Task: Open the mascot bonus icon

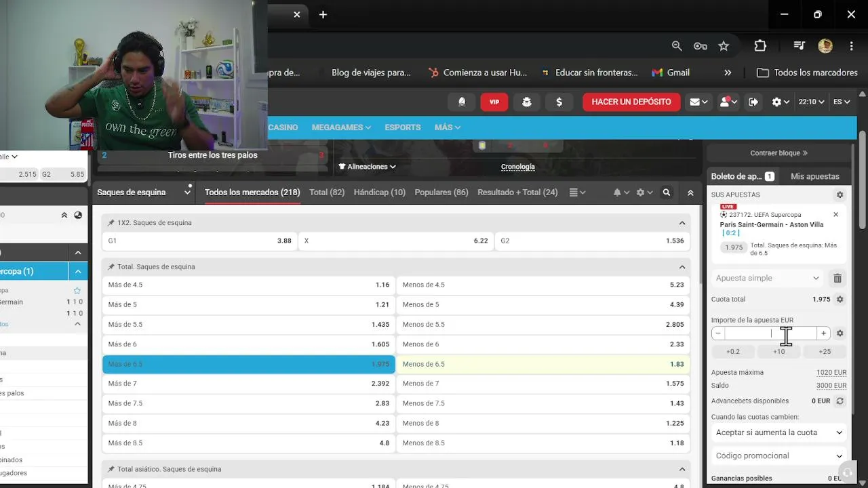Action: click(527, 102)
